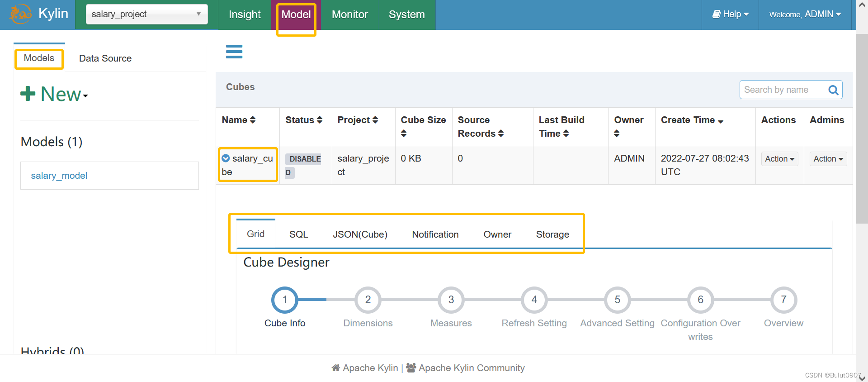Sort cubes by Last Build Time
The image size is (868, 382).
click(561, 126)
